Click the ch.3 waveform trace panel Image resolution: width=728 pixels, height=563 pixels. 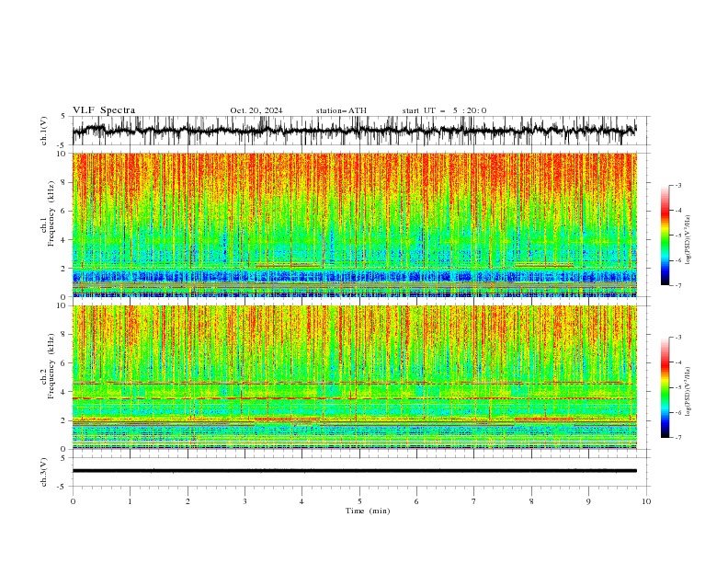361,472
